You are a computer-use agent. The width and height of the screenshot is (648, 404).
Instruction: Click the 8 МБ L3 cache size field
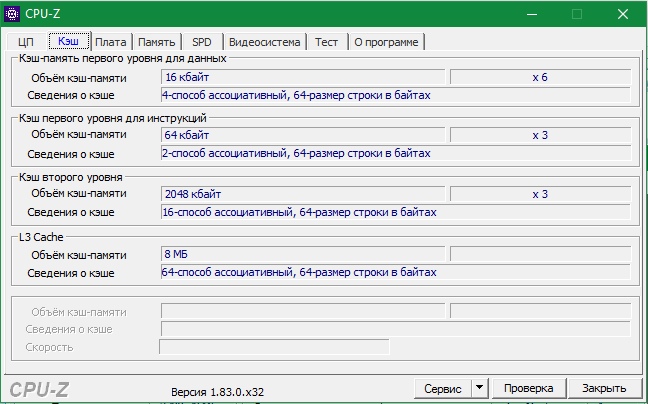[x=303, y=253]
